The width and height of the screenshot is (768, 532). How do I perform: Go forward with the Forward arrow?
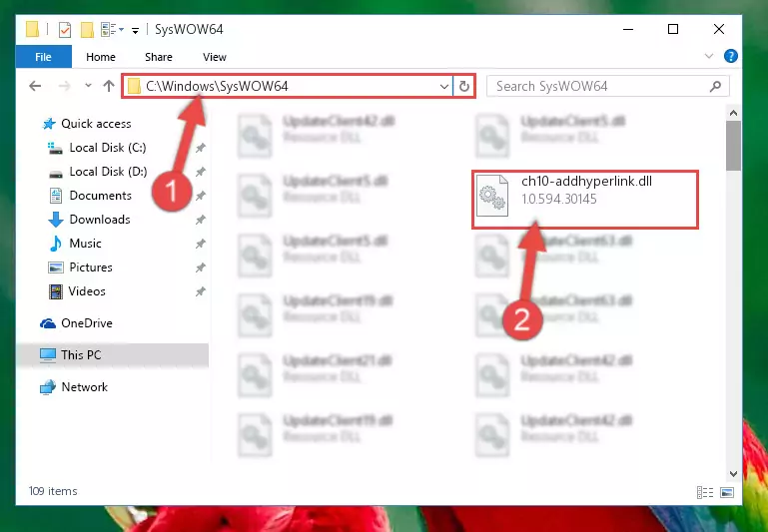pyautogui.click(x=64, y=86)
